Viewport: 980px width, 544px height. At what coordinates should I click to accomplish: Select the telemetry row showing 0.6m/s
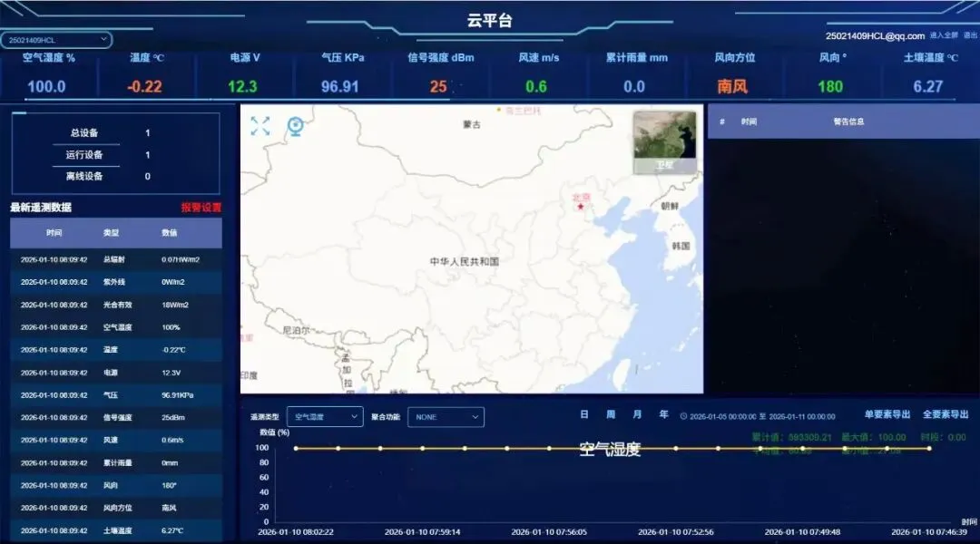(115, 440)
